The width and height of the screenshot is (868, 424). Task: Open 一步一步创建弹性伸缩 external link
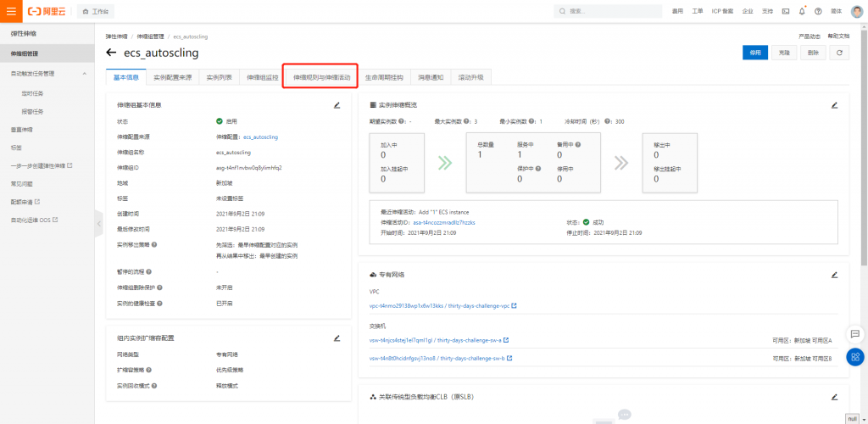point(42,165)
